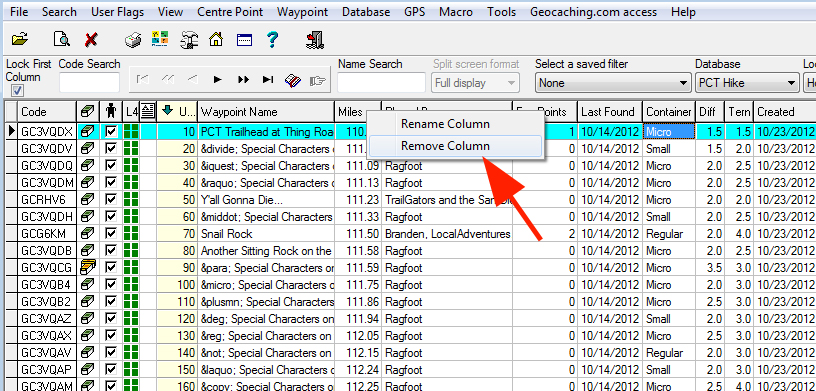Screen dimensions: 816x391
Task: Jump to last record arrow
Action: point(268,80)
